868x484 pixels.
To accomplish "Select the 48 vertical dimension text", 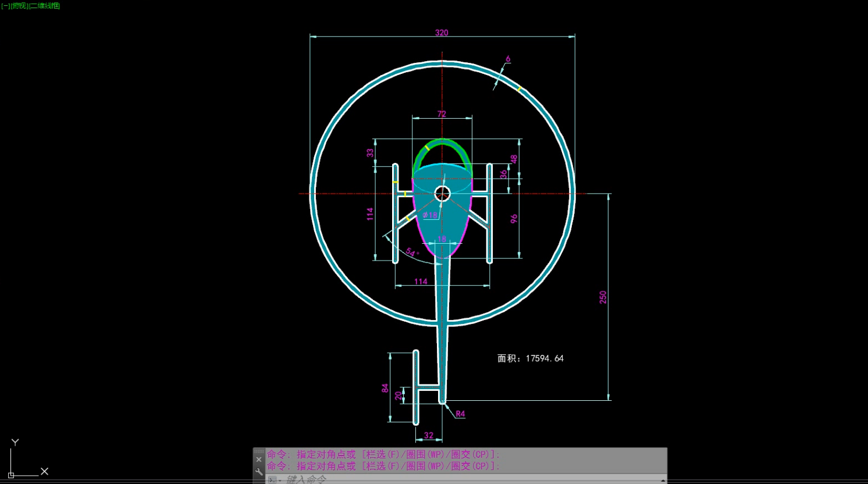I will [514, 159].
